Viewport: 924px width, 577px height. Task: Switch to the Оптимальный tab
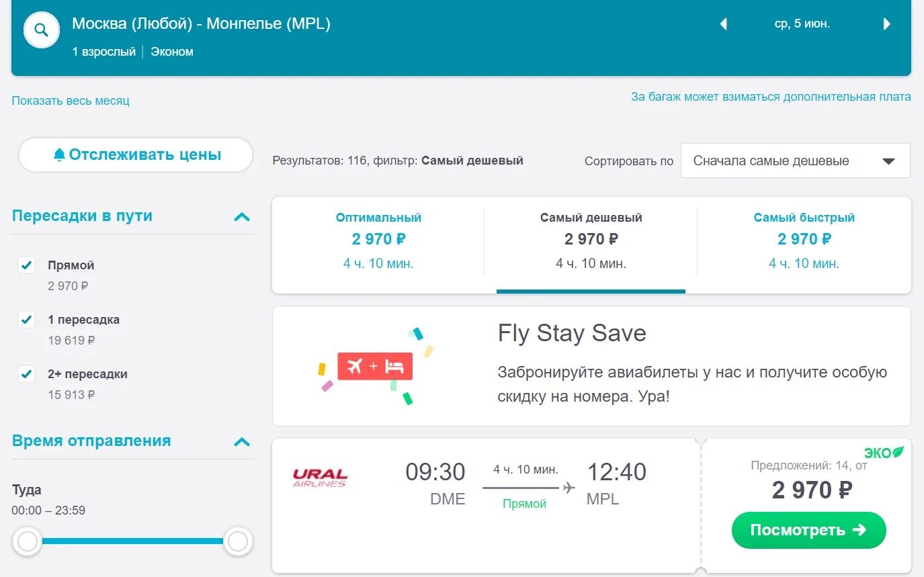378,240
